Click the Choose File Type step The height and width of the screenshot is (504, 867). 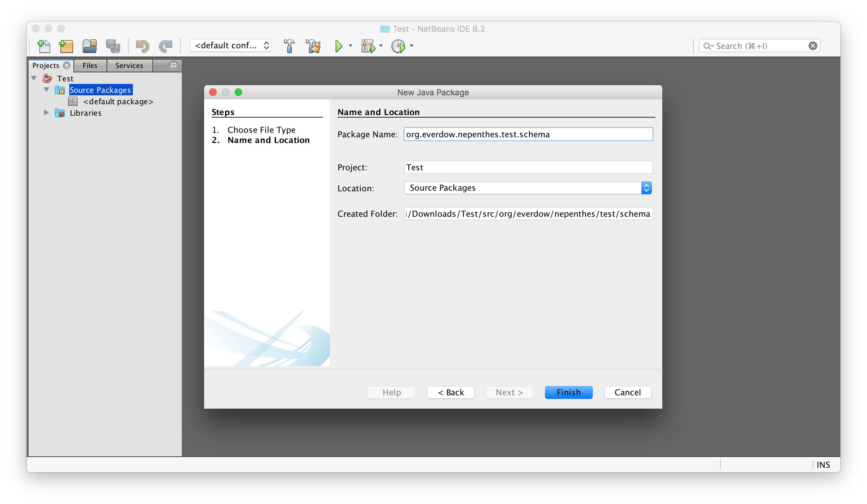262,130
